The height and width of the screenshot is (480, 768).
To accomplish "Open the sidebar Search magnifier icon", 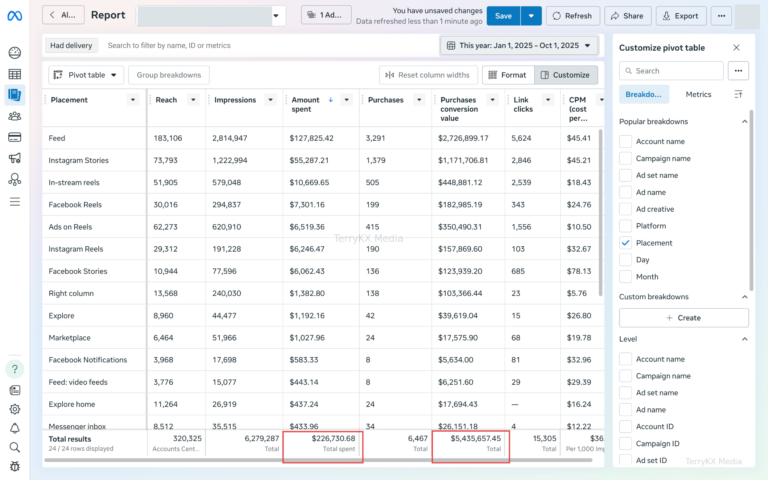I will [x=15, y=447].
